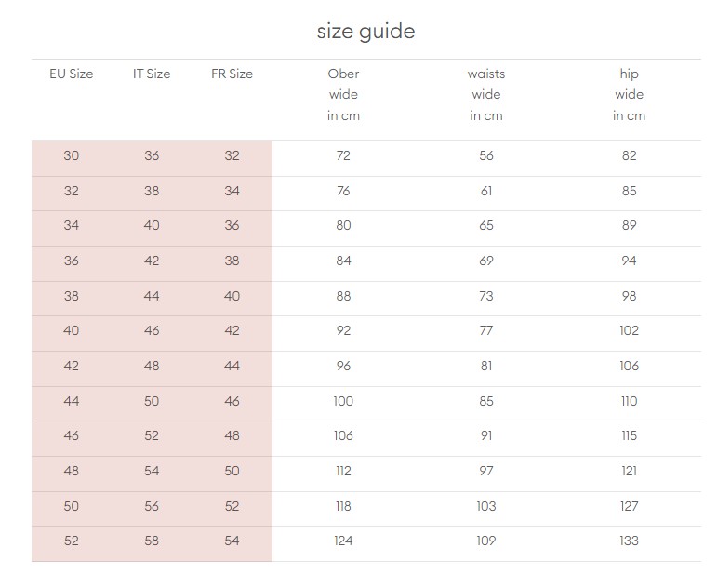Click Ober width value 124

tap(343, 541)
